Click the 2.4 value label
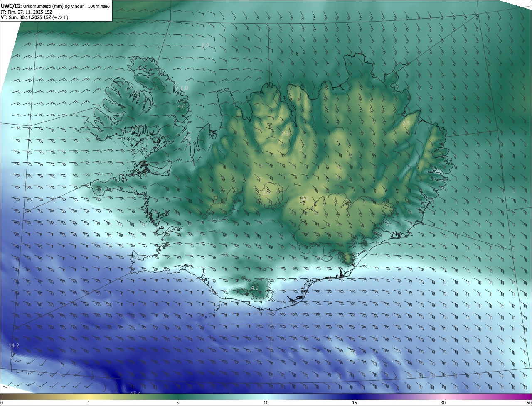 pos(266,192)
